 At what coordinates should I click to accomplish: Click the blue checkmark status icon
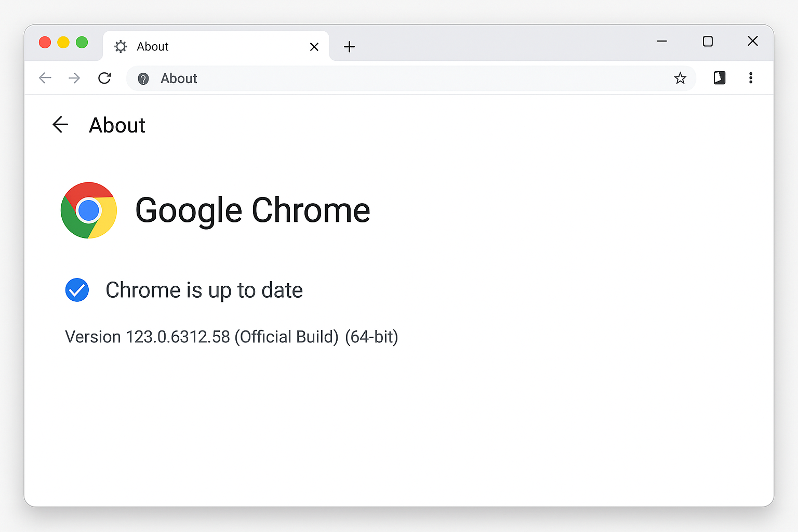coord(76,290)
